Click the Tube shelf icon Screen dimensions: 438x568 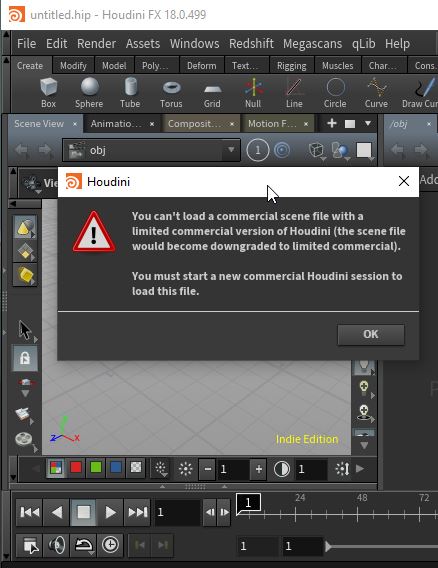pyautogui.click(x=130, y=93)
